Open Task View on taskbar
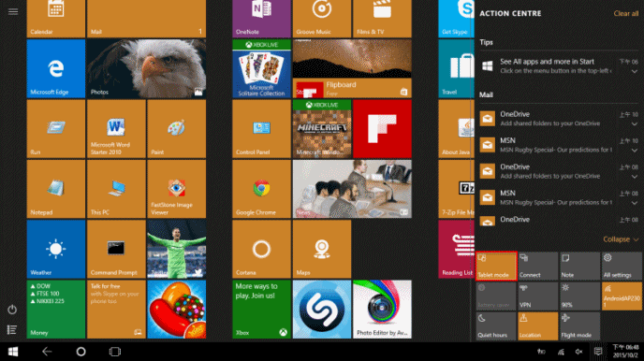 [x=115, y=352]
